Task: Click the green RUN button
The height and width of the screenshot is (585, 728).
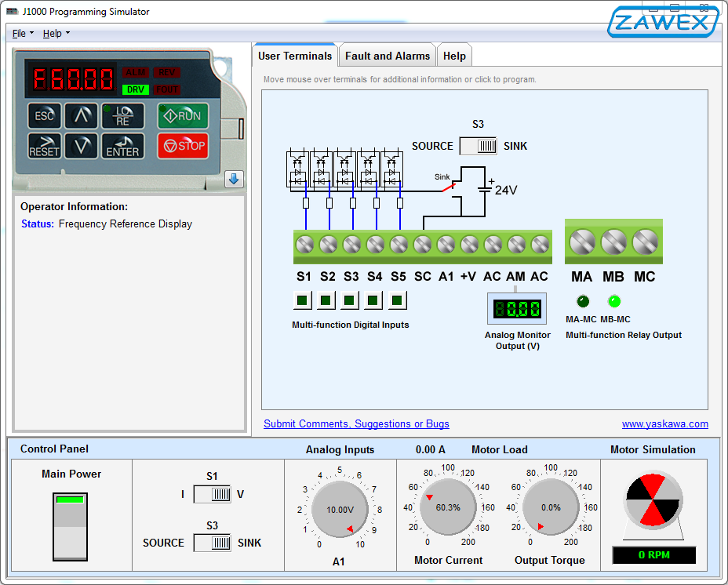Action: pyautogui.click(x=183, y=115)
